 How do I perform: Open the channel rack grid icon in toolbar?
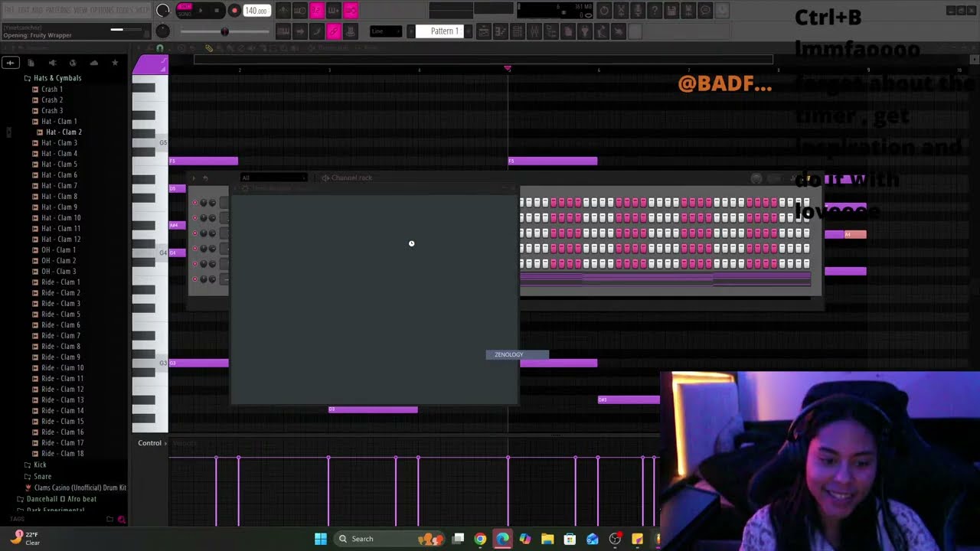518,31
